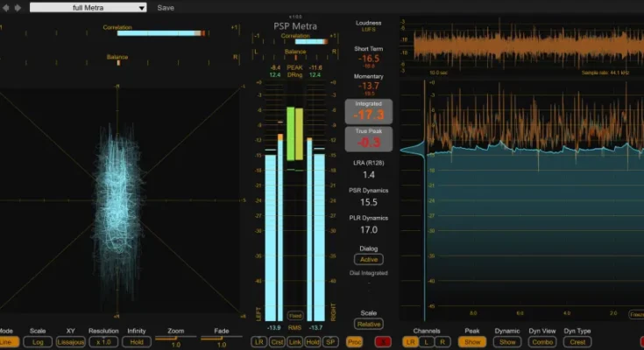Change the Resolution x 1.0 setting

tap(103, 342)
